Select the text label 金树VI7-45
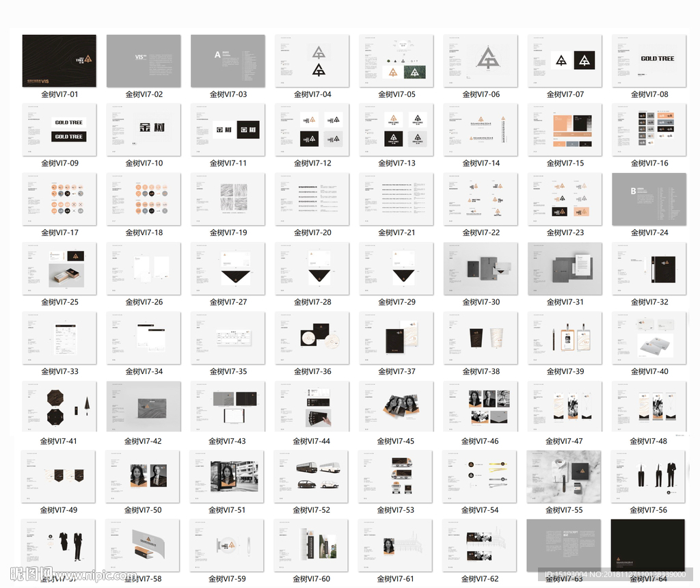The image size is (700, 588). (x=395, y=441)
